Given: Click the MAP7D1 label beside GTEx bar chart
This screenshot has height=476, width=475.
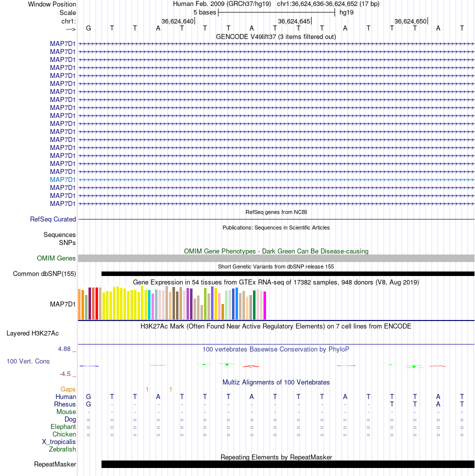Looking at the screenshot, I should tap(63, 304).
